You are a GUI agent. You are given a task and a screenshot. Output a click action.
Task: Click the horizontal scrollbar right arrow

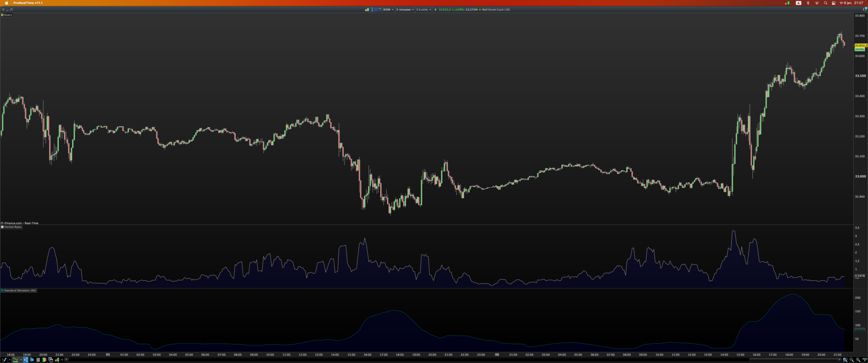[x=840, y=360]
